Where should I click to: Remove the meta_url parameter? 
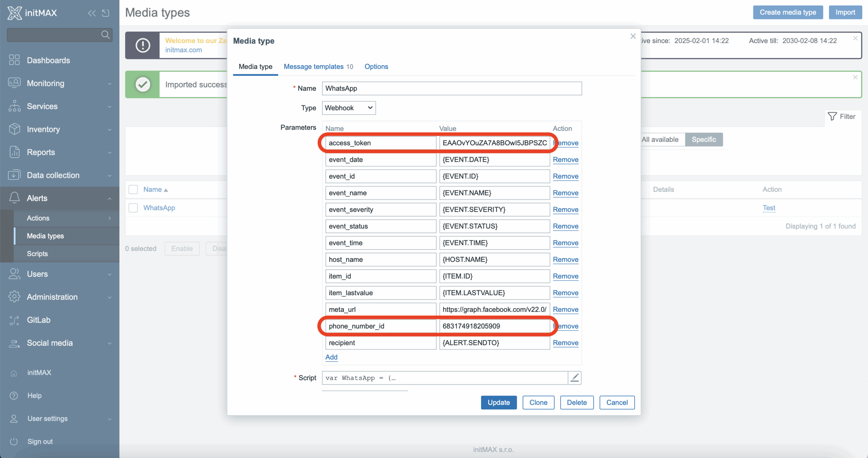[566, 309]
